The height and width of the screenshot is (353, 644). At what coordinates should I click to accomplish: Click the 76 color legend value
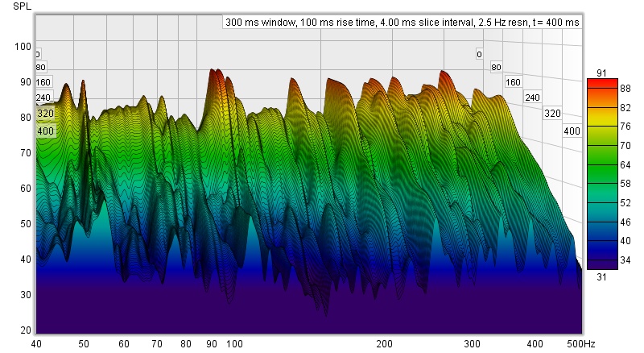[x=625, y=127]
